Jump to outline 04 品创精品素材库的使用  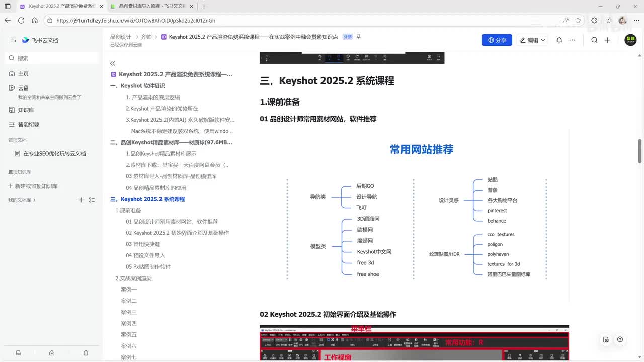(x=156, y=188)
